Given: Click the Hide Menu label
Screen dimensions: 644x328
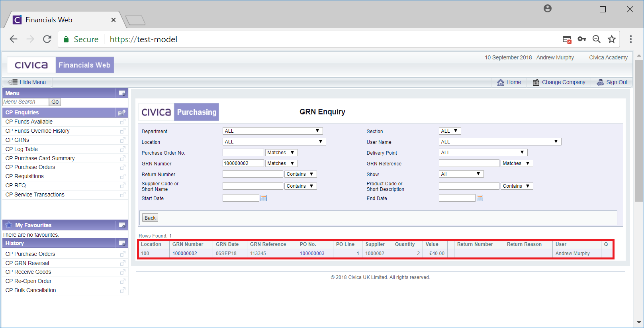Looking at the screenshot, I should tap(33, 82).
